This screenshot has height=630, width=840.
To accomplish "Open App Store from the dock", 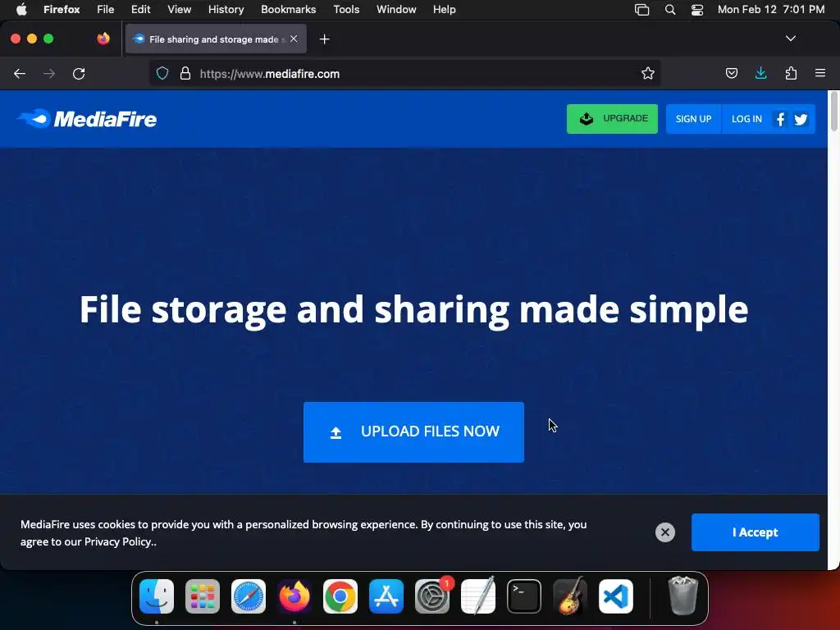I will click(386, 596).
